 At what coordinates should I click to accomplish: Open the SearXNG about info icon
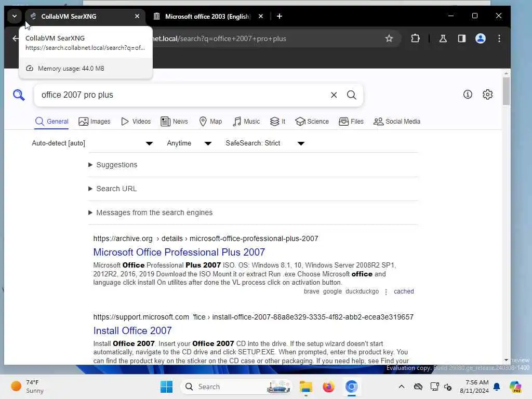(x=468, y=95)
